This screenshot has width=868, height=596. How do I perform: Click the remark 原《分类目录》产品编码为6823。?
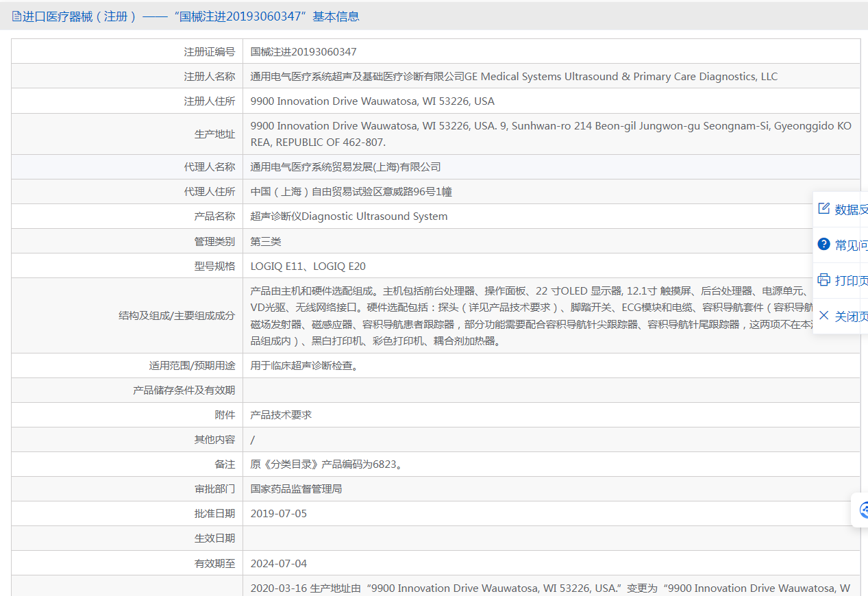pos(326,464)
